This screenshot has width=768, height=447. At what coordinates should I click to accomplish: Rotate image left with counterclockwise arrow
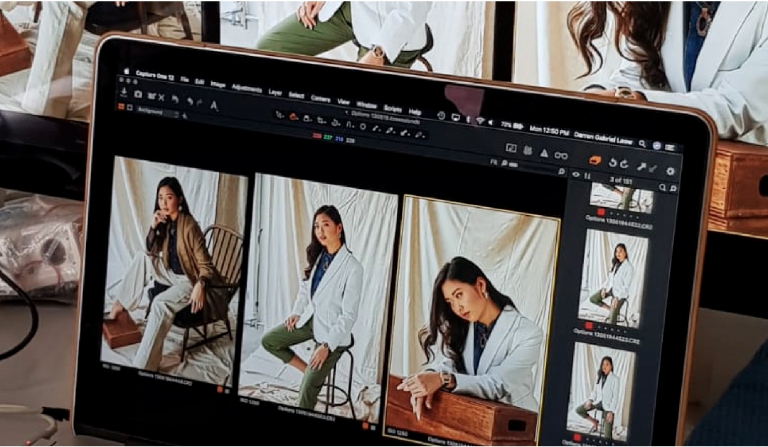[612, 163]
